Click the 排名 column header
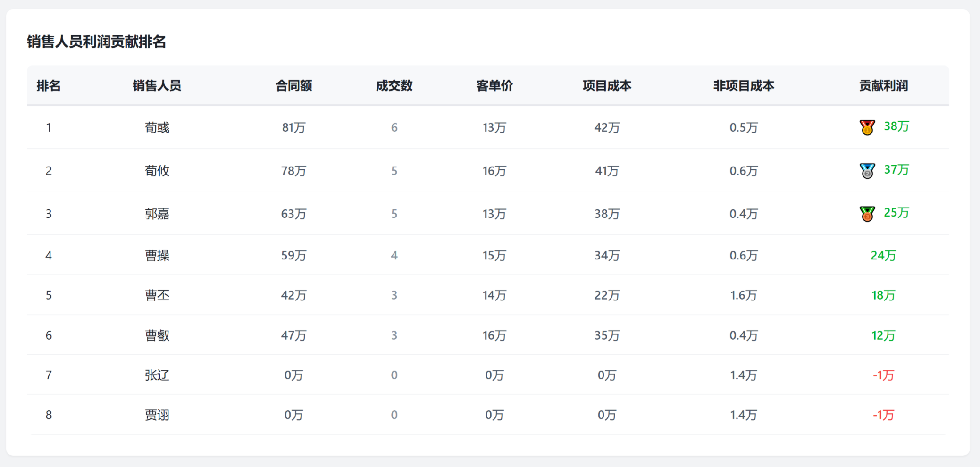This screenshot has width=980, height=467. (49, 86)
